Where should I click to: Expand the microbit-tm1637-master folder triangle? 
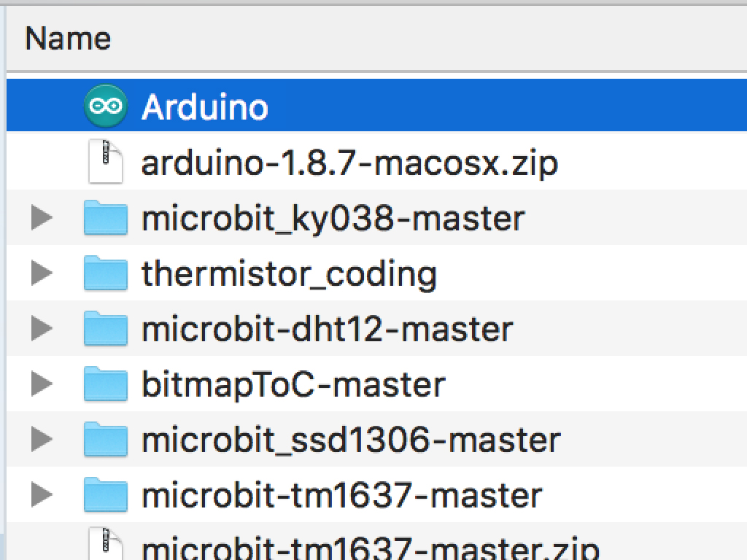[x=42, y=494]
